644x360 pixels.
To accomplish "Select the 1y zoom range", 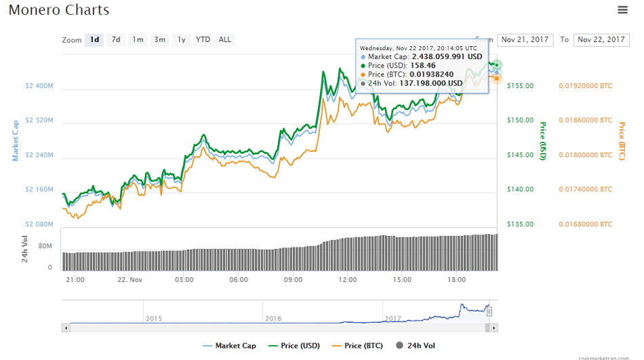I will 181,40.
